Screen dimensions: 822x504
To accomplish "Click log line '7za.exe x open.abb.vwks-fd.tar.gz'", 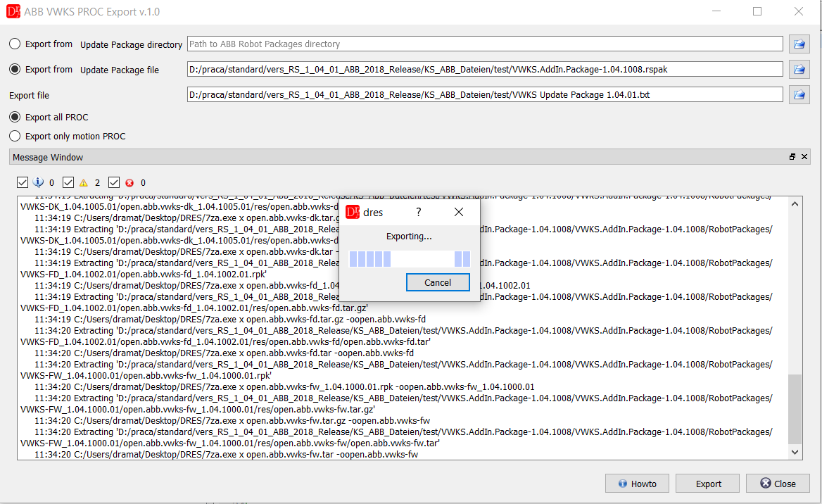I will 230,319.
